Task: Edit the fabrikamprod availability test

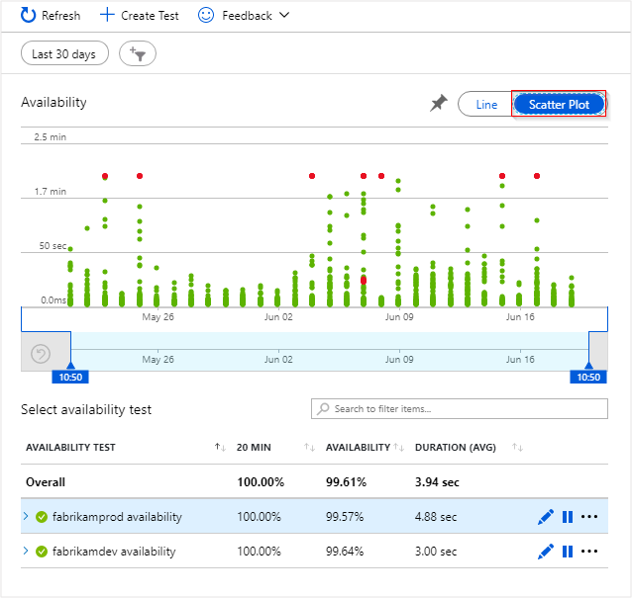Action: coord(545,517)
